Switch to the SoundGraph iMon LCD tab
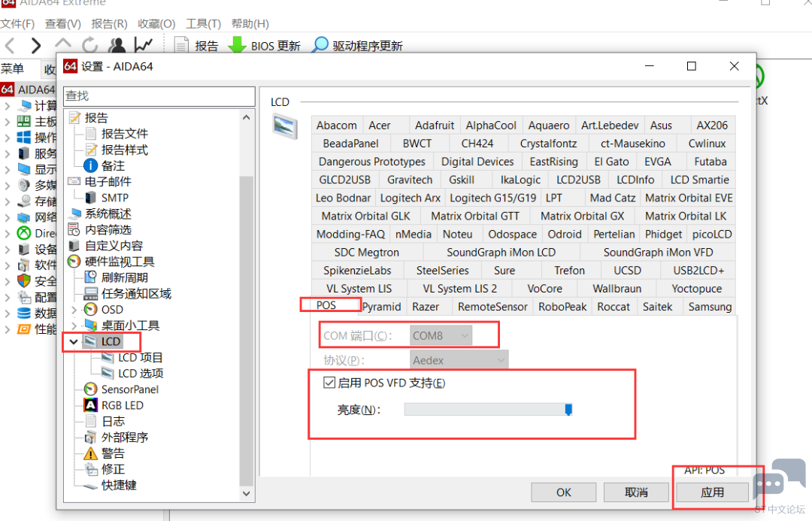The width and height of the screenshot is (812, 521). point(501,252)
